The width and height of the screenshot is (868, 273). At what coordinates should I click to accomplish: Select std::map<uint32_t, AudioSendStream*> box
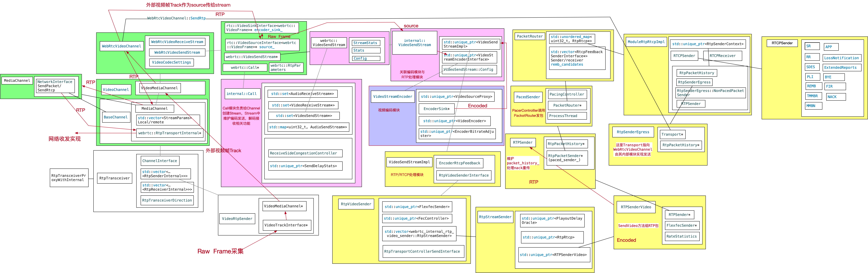coord(308,127)
